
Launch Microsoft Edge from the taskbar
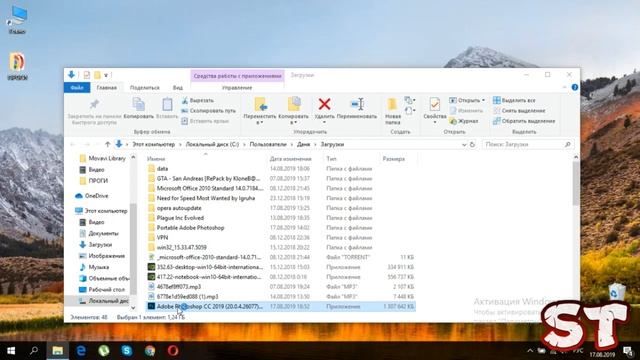81,351
